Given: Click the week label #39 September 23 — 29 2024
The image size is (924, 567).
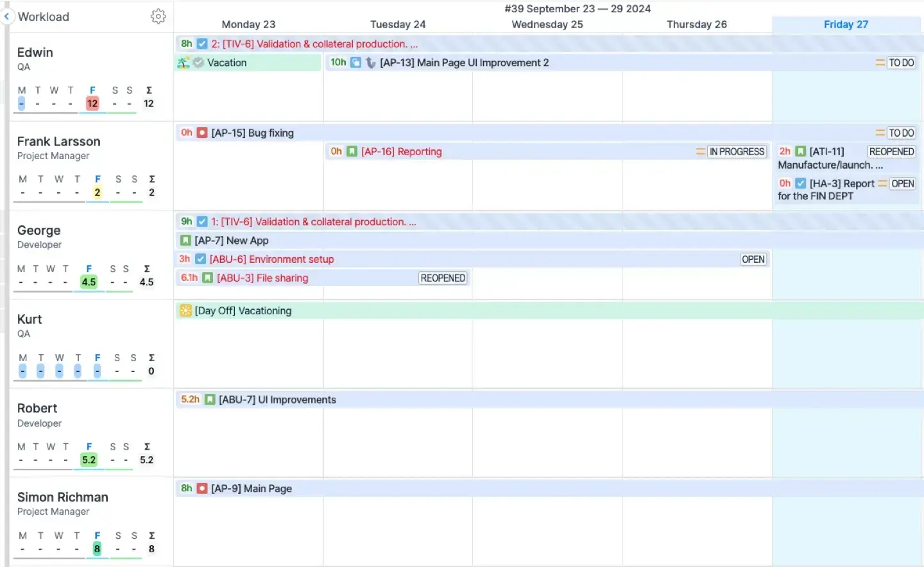Looking at the screenshot, I should [579, 8].
